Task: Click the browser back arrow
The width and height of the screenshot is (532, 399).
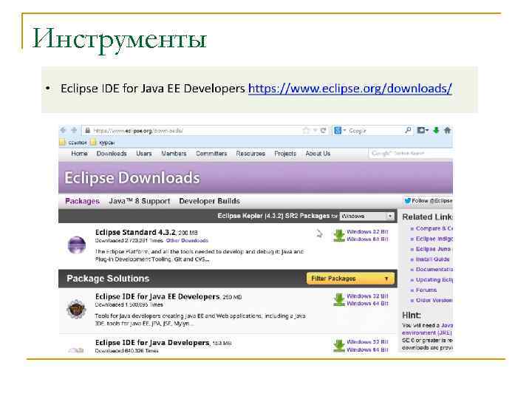Action: (63, 130)
